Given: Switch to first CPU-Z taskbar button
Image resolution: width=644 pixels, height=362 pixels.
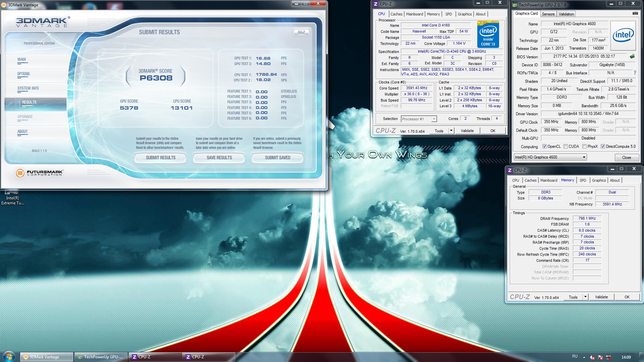Looking at the screenshot, I should pos(155,357).
